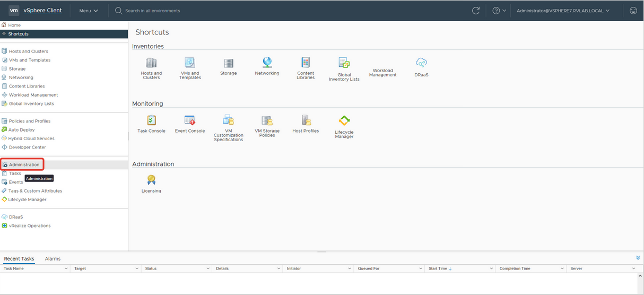Viewport: 644px width, 295px height.
Task: Open Initiator column filter dropdown
Action: (x=350, y=268)
